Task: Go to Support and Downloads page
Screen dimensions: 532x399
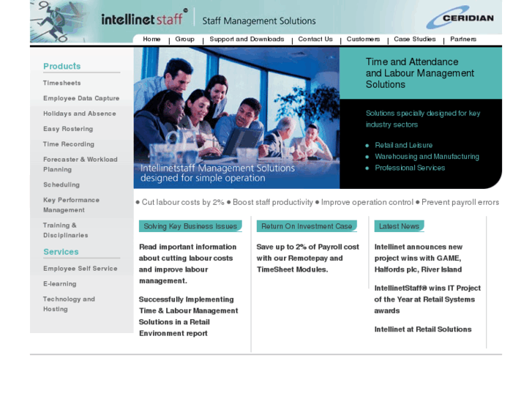Action: 247,40
